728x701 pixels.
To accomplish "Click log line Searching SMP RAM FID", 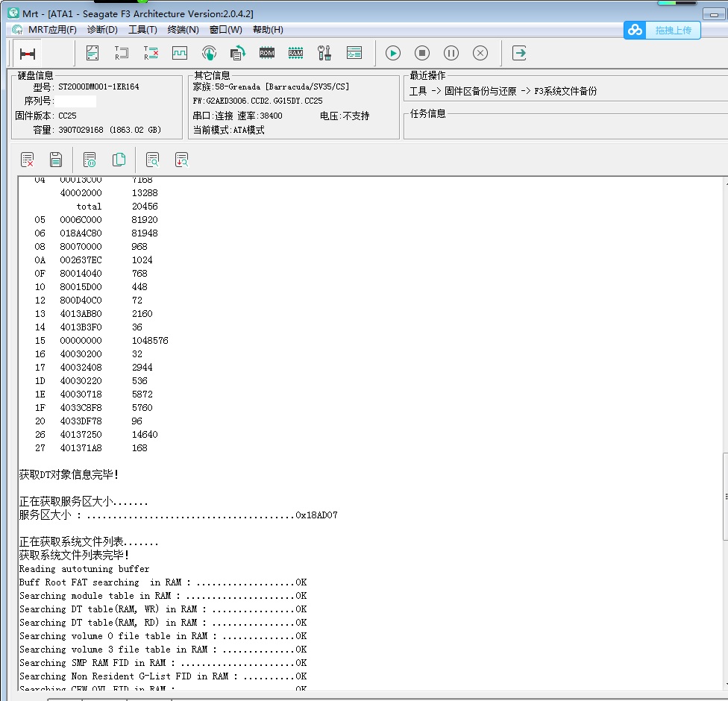I will point(163,662).
